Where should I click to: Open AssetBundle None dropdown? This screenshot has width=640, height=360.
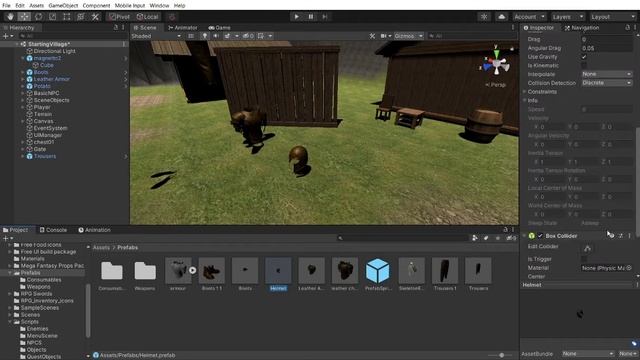pyautogui.click(x=588, y=354)
